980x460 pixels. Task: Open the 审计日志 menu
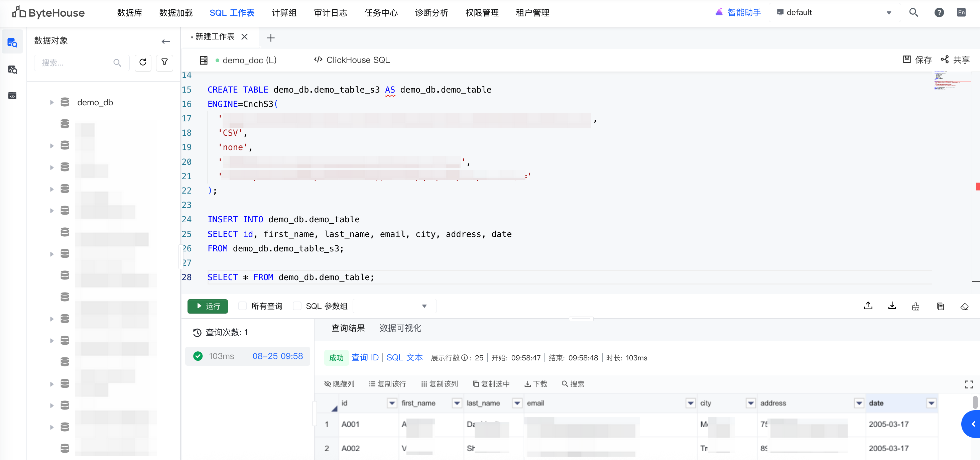click(330, 13)
